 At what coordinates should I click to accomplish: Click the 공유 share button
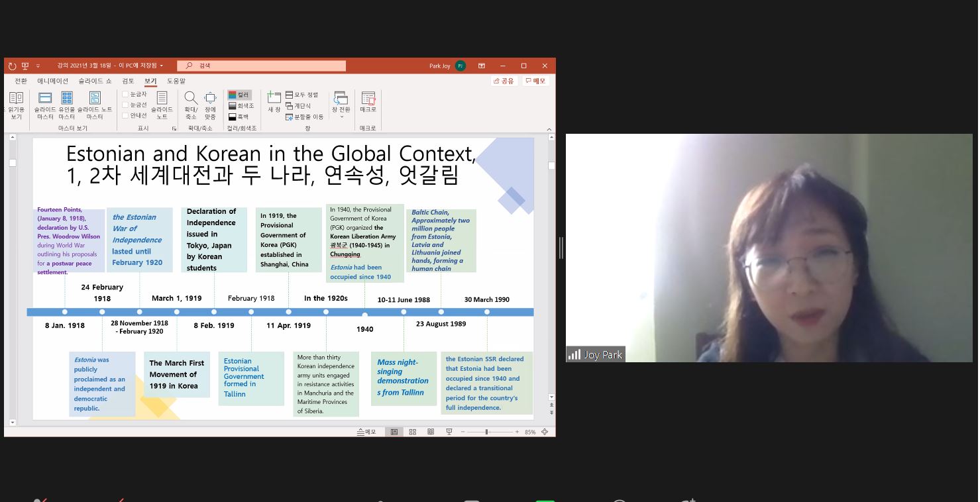coord(504,81)
